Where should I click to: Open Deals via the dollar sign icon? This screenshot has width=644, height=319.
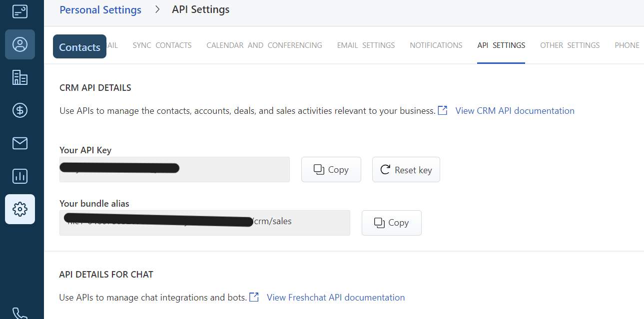coord(20,110)
